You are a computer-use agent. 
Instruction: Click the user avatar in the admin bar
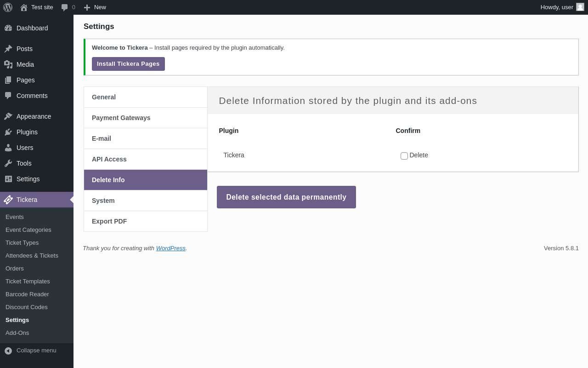(x=580, y=7)
